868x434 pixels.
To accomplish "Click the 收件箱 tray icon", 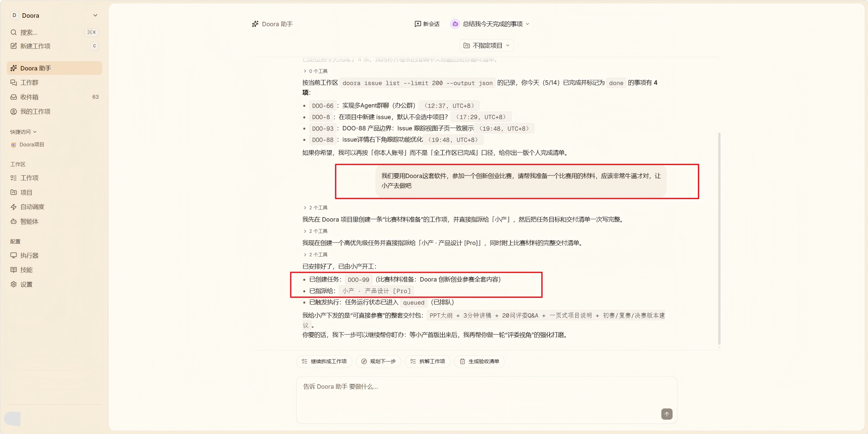I will coord(14,97).
